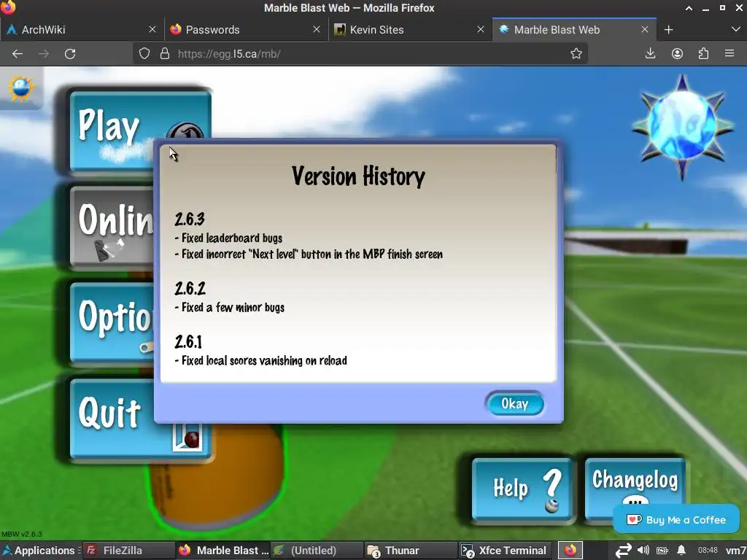Open the Applications menu in taskbar

[39, 551]
